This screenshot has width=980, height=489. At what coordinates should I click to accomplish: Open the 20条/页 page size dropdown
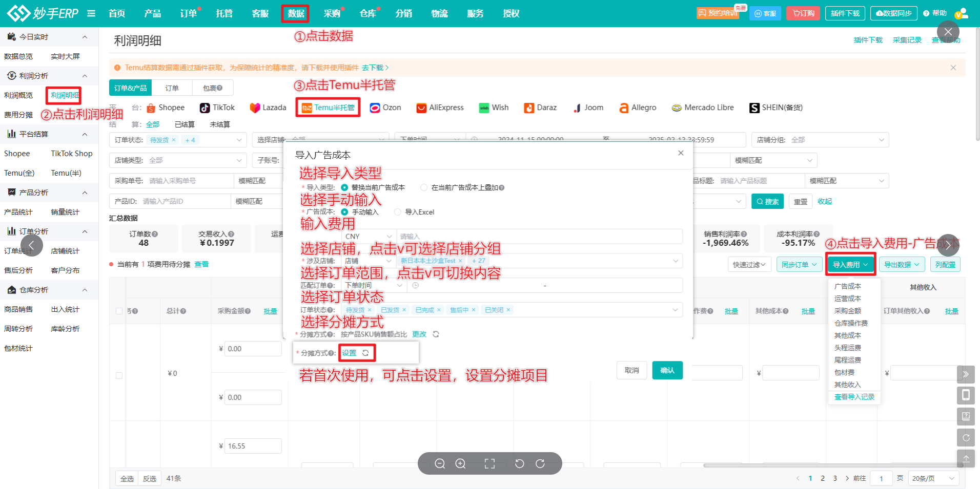[x=933, y=478]
